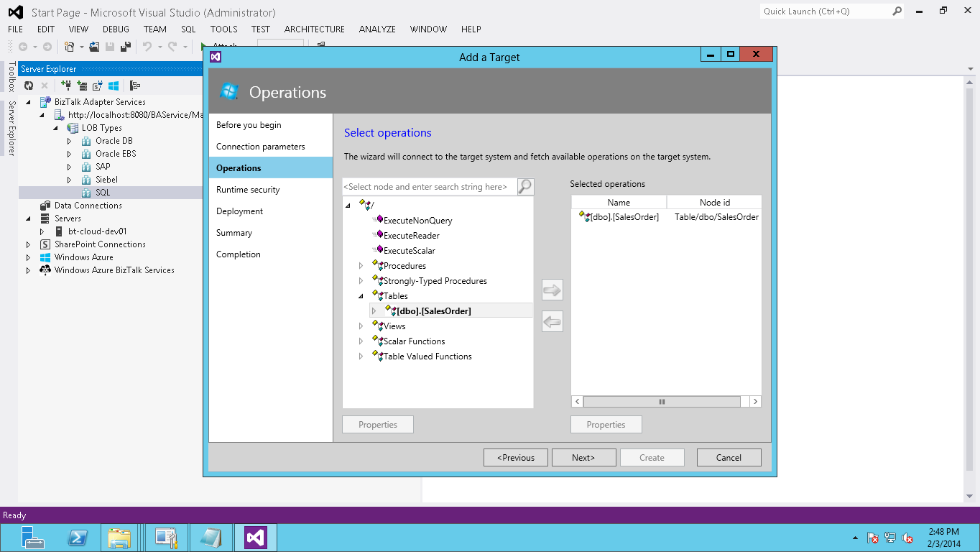Screen dimensions: 980x552
Task: Click the search magnifier icon in wizard
Action: click(x=526, y=187)
